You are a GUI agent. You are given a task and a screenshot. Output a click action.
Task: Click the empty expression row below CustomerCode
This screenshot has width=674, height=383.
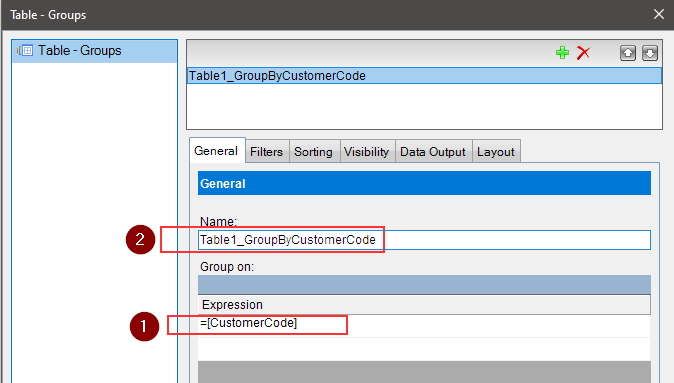click(424, 349)
